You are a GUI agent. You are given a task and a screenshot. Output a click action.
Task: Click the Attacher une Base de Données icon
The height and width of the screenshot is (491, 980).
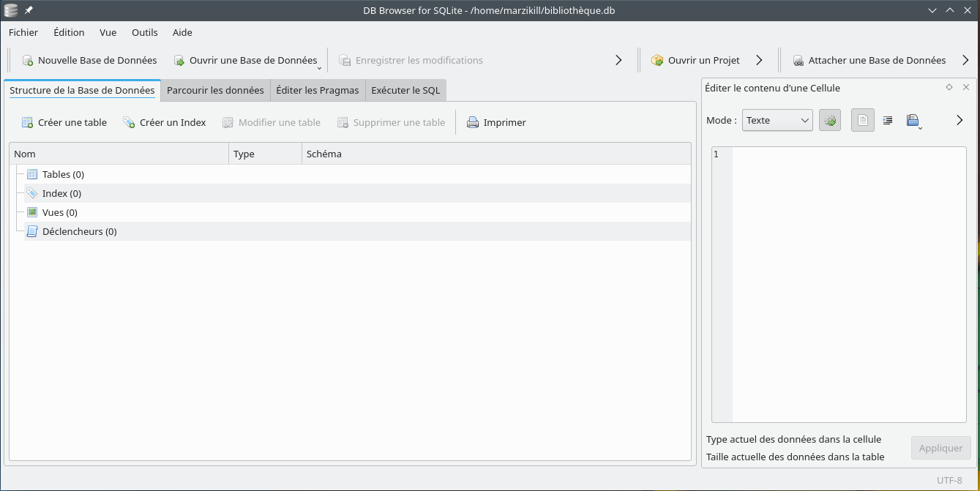[x=798, y=61]
